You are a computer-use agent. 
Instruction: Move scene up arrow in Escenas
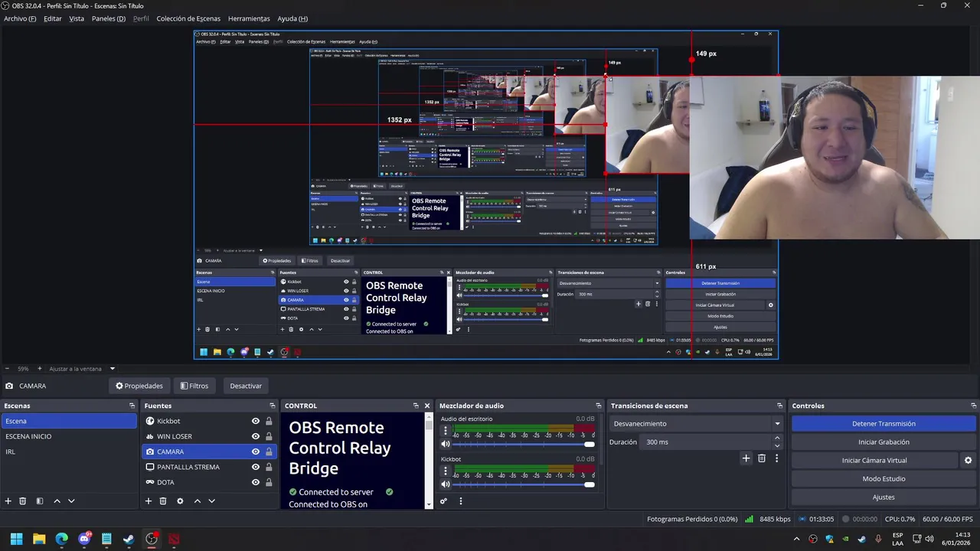pyautogui.click(x=57, y=501)
